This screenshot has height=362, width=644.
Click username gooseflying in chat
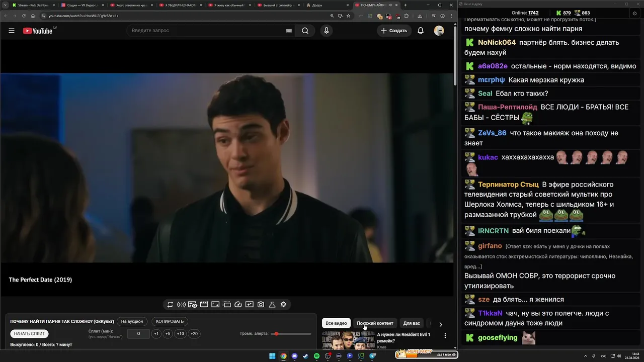point(498,338)
